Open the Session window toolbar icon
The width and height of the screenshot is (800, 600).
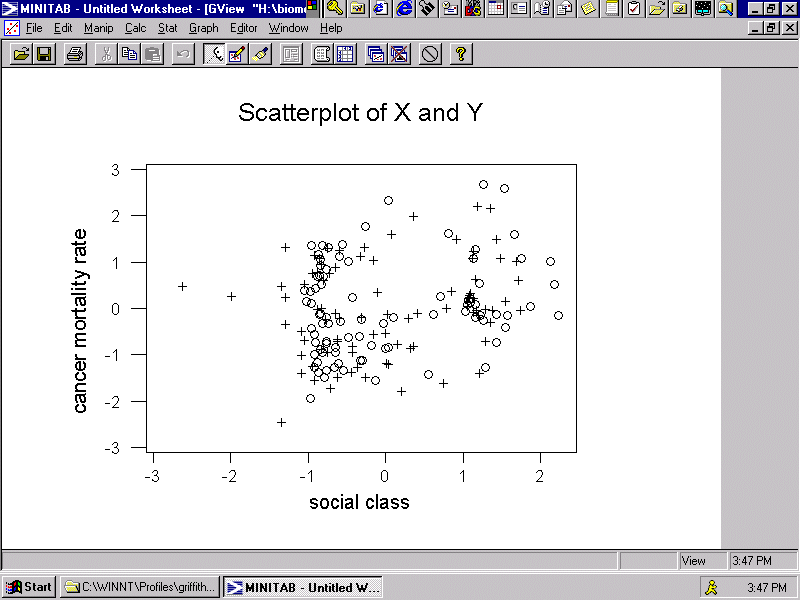coord(291,54)
